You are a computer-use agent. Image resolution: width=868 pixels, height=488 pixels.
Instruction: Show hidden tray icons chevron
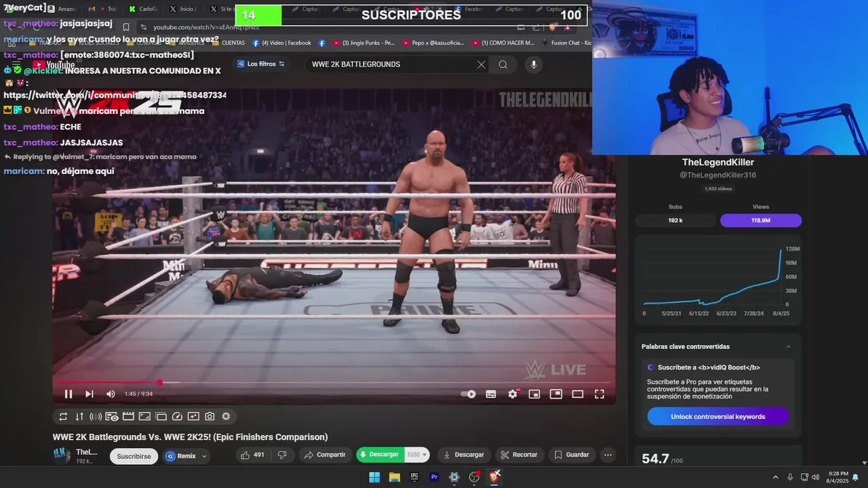(x=776, y=477)
